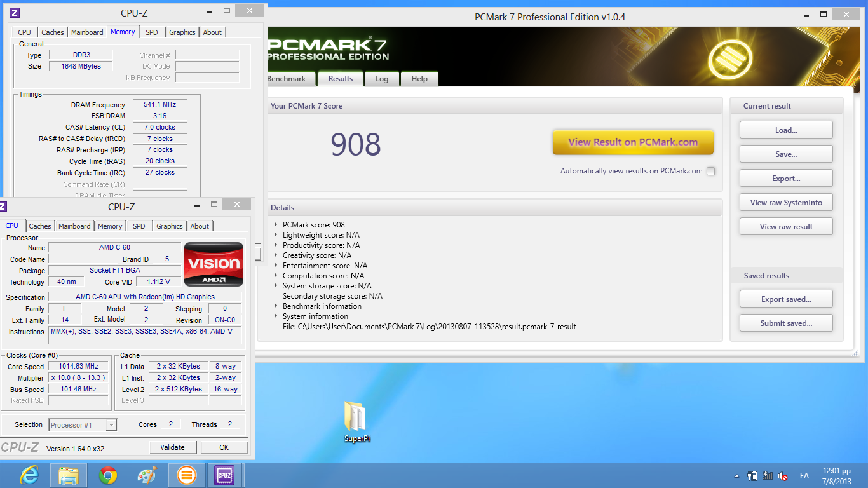
Task: Click the Z icon in front CPU-Z title bar
Action: click(x=3, y=207)
